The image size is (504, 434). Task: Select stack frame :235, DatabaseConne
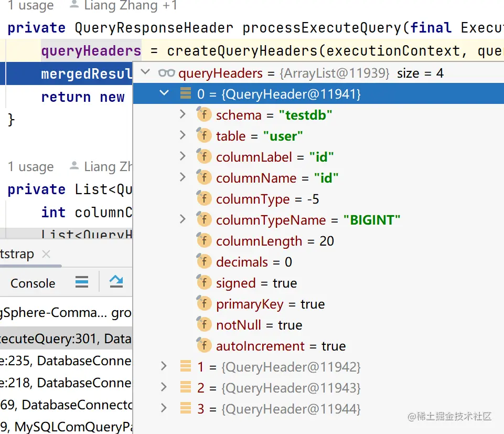[x=66, y=361]
